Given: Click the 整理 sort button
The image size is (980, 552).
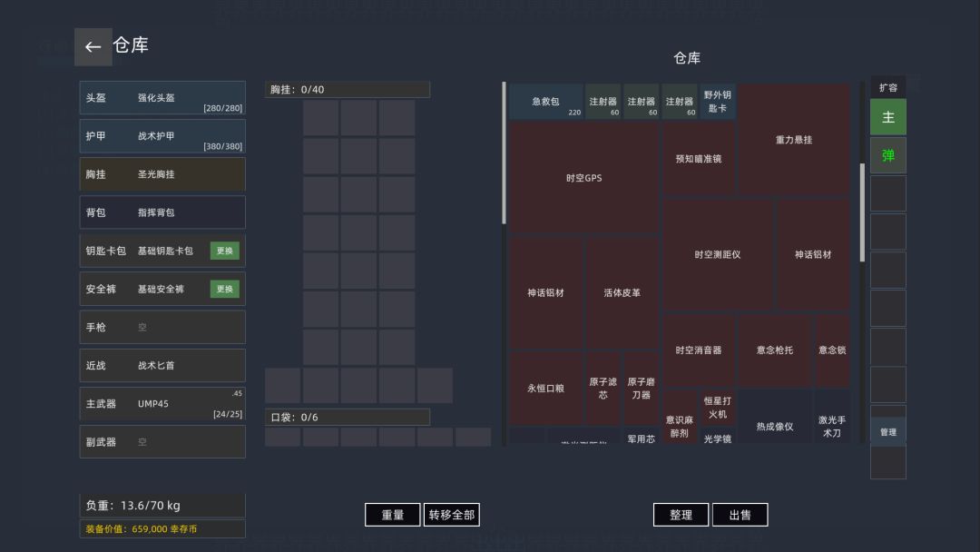Looking at the screenshot, I should click(x=681, y=515).
